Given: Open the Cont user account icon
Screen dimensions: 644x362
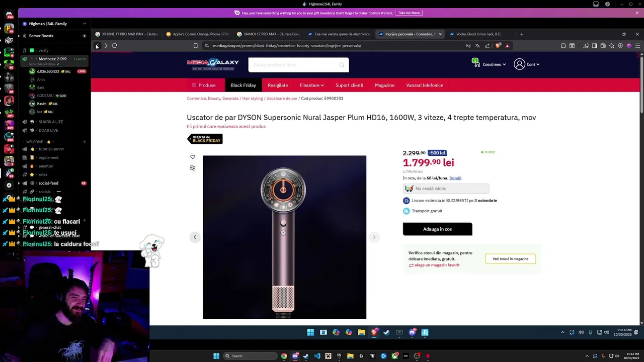Looking at the screenshot, I should click(x=519, y=64).
